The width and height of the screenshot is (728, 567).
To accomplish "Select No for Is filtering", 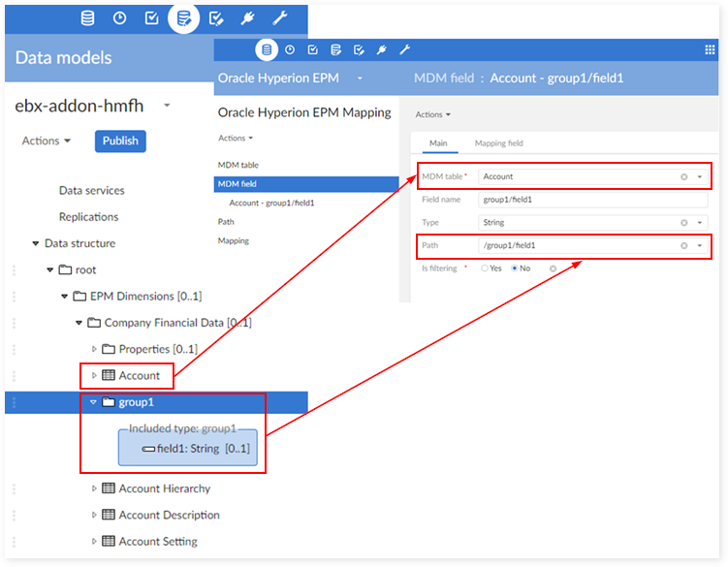I will [x=515, y=268].
